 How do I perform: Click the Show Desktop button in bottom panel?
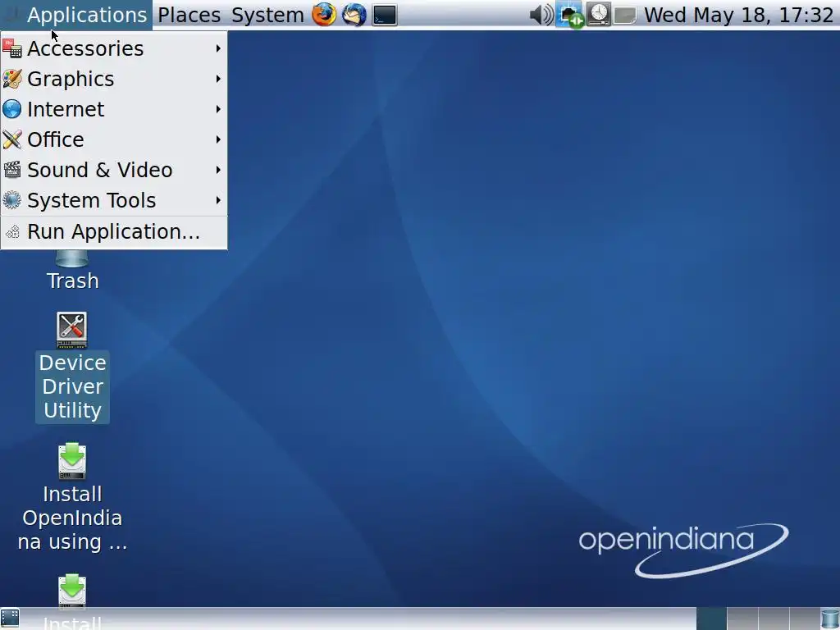pos(10,619)
